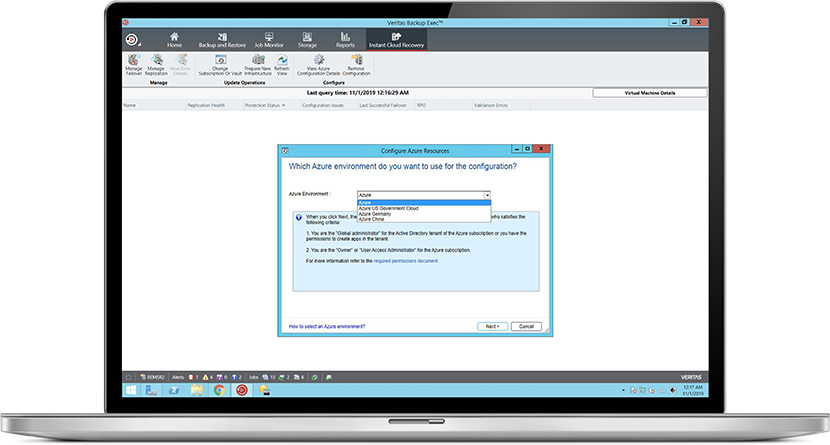The image size is (830, 445).
Task: Show hidden system tray icons
Action: pos(623,390)
